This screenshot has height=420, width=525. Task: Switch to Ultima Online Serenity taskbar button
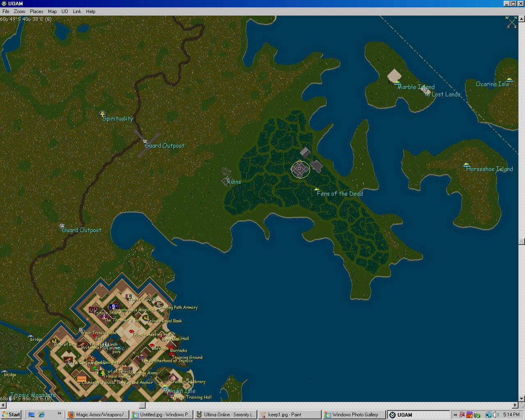tap(226, 415)
